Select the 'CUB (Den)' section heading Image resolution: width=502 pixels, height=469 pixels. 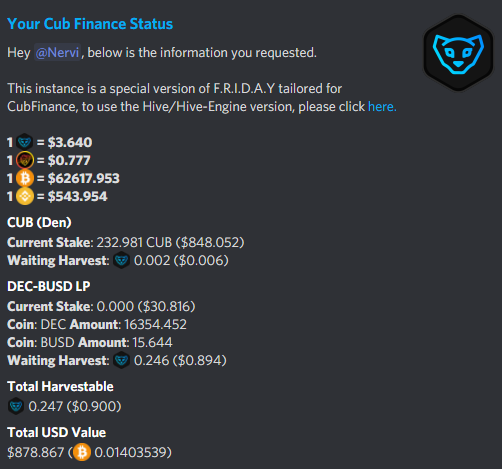click(x=39, y=222)
